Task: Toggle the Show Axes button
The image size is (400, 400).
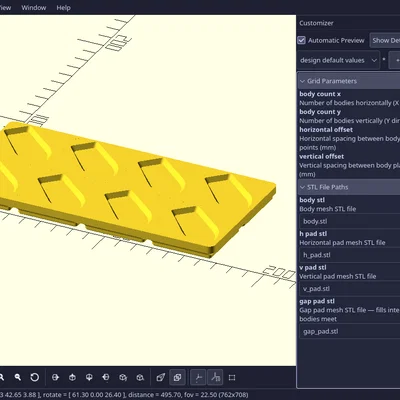Action: (198, 377)
